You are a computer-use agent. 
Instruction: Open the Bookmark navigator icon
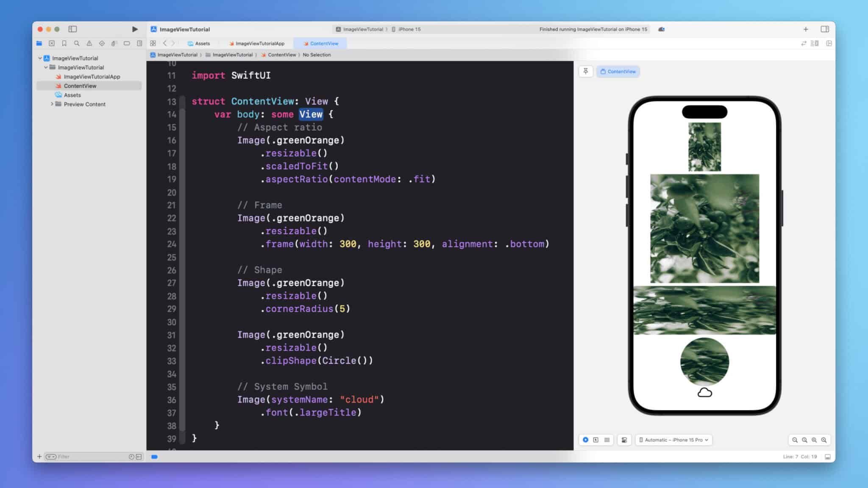(x=64, y=43)
